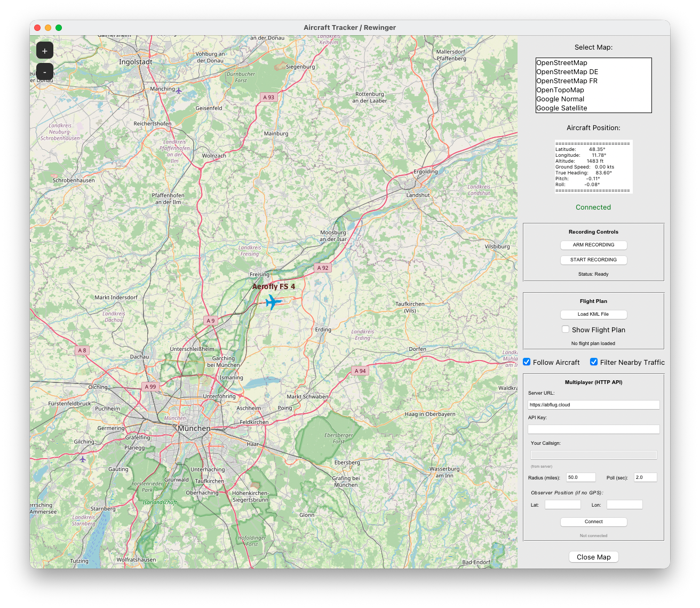
Task: Select OpenStreetMap FR from the map list
Action: coord(567,81)
